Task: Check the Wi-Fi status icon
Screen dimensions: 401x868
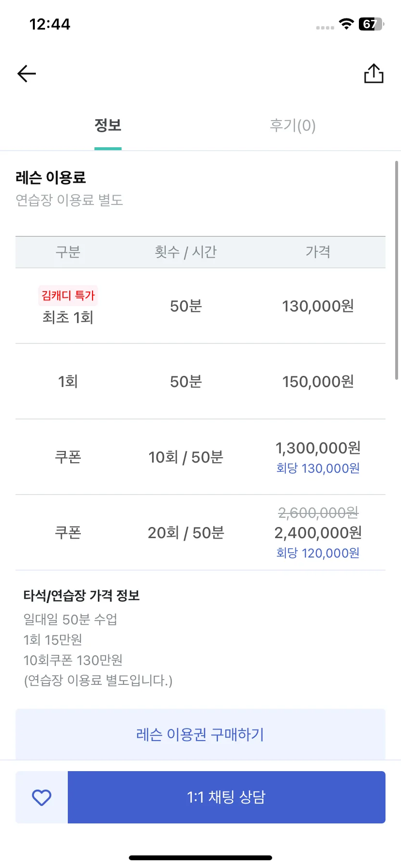Action: (x=346, y=24)
